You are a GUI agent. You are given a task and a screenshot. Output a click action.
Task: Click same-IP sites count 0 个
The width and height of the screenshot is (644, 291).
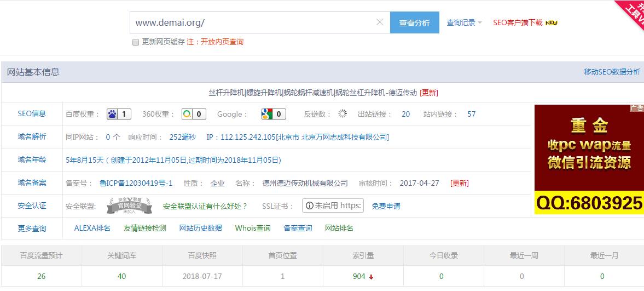113,137
